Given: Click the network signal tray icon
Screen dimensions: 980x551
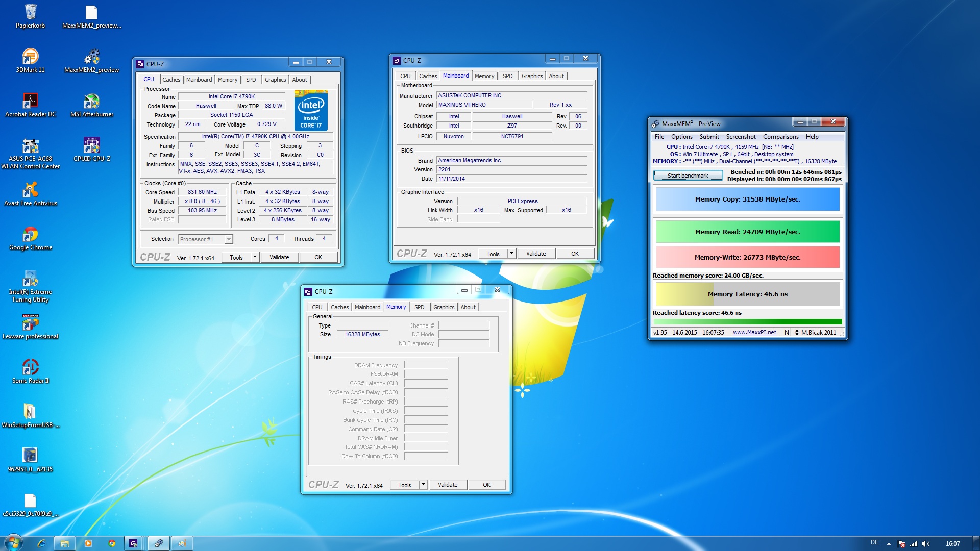Looking at the screenshot, I should (x=914, y=544).
